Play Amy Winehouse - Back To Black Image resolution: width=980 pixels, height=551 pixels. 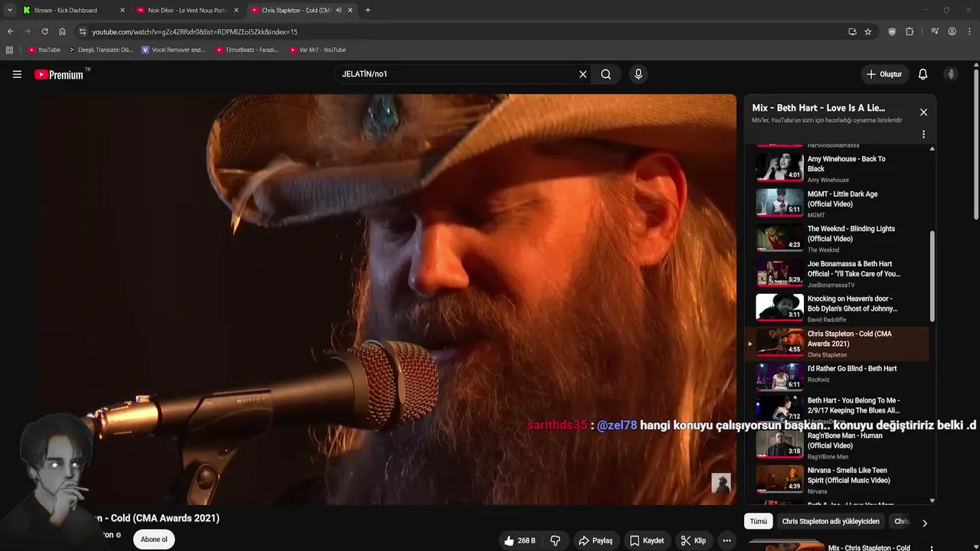point(836,168)
